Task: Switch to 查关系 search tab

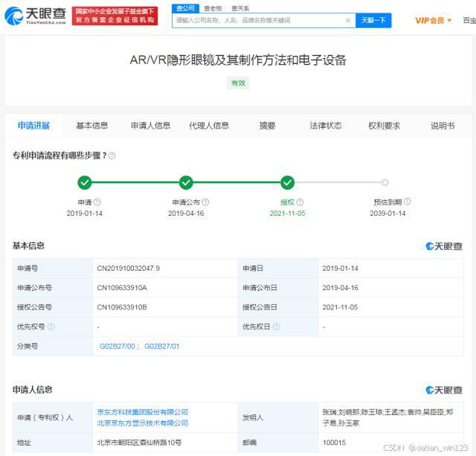Action: pyautogui.click(x=240, y=8)
